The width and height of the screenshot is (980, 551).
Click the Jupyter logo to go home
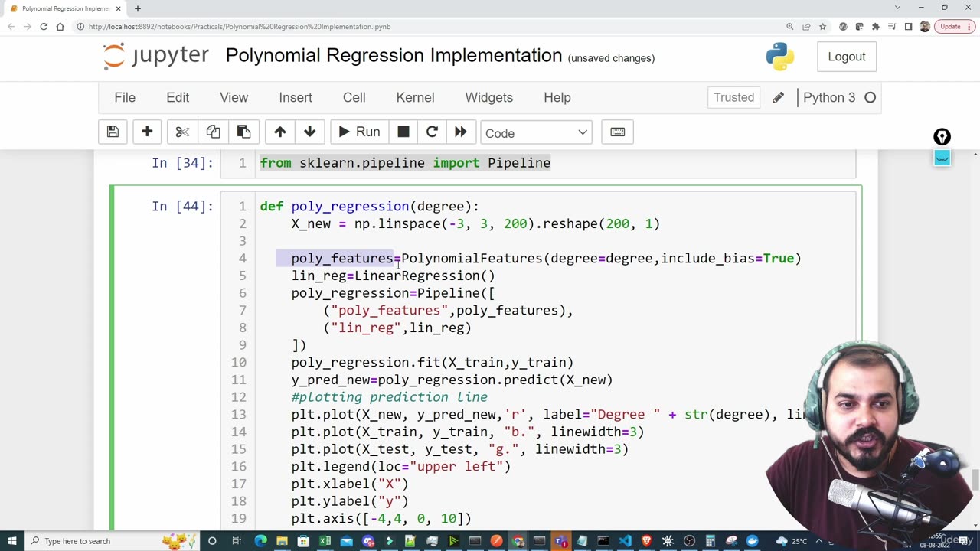[x=156, y=55]
